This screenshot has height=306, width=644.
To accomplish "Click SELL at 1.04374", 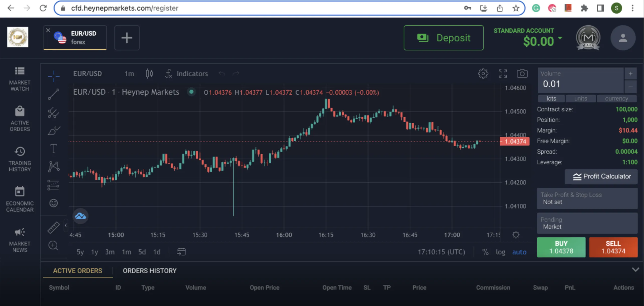I will 613,247.
